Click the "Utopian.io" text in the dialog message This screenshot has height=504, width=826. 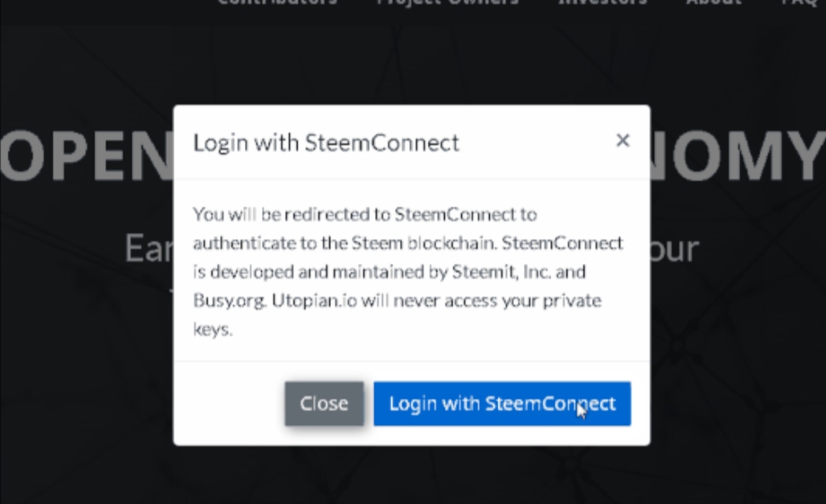[x=314, y=301]
